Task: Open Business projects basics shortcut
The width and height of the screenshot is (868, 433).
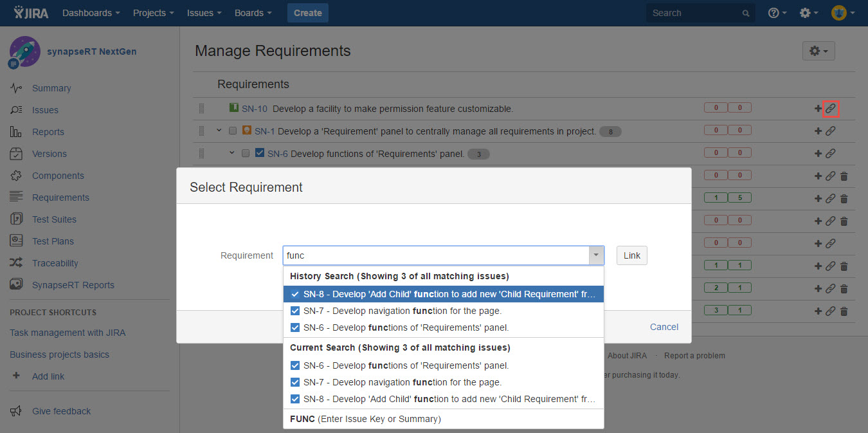Action: 59,355
